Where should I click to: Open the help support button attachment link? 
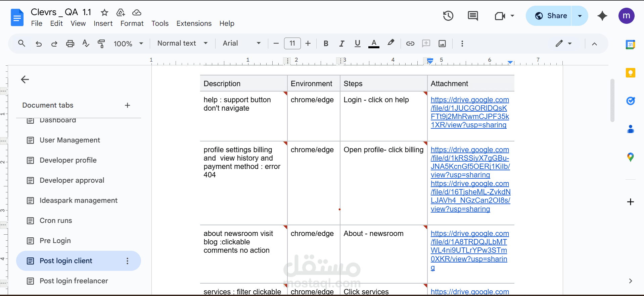click(x=470, y=112)
